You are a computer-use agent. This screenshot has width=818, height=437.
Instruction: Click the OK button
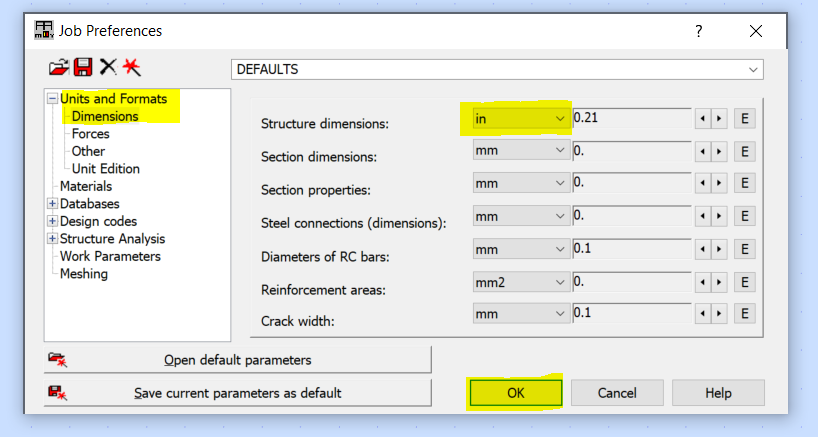point(515,393)
